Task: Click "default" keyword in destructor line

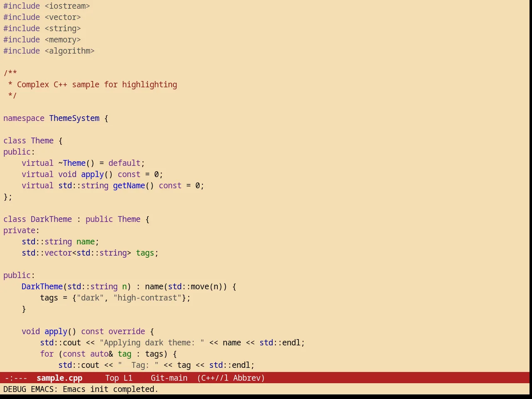Action: click(124, 163)
